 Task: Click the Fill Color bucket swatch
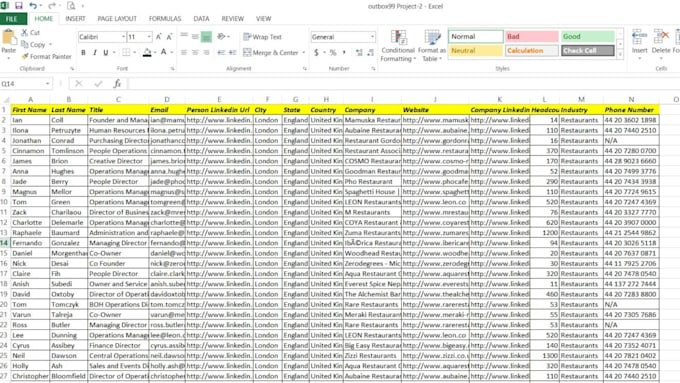pos(147,52)
